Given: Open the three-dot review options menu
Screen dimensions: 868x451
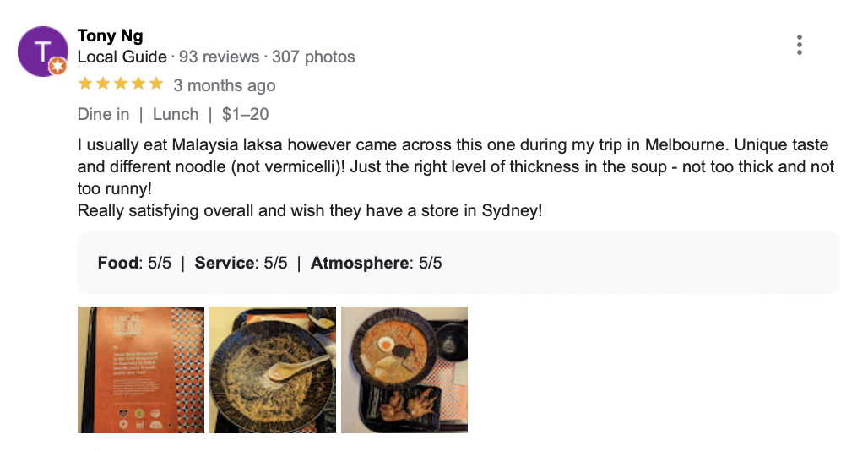Looking at the screenshot, I should click(x=799, y=46).
